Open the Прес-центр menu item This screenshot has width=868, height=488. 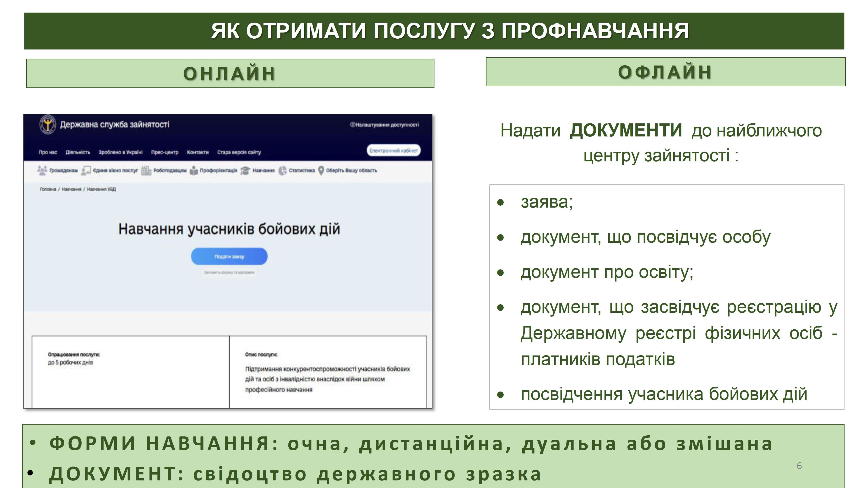[x=164, y=152]
